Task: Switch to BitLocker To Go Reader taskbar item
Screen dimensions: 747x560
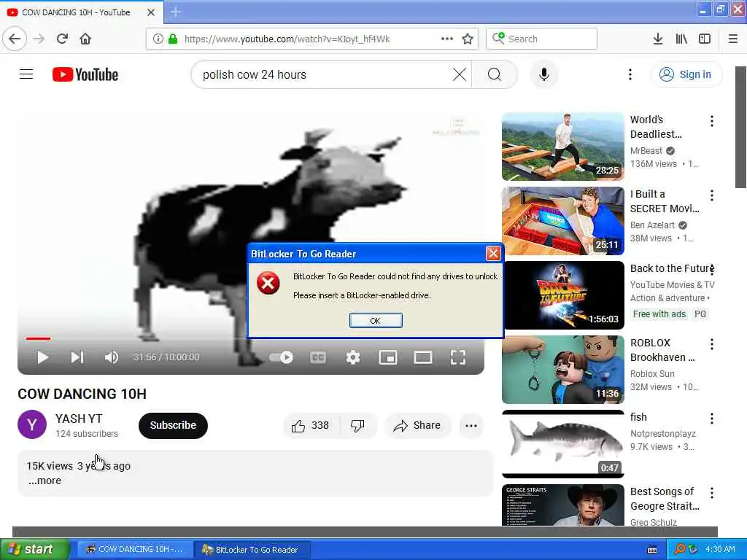Action: 252,550
